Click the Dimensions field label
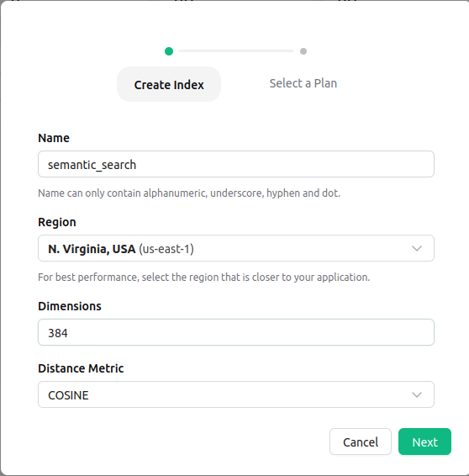469x476 pixels. (x=70, y=306)
